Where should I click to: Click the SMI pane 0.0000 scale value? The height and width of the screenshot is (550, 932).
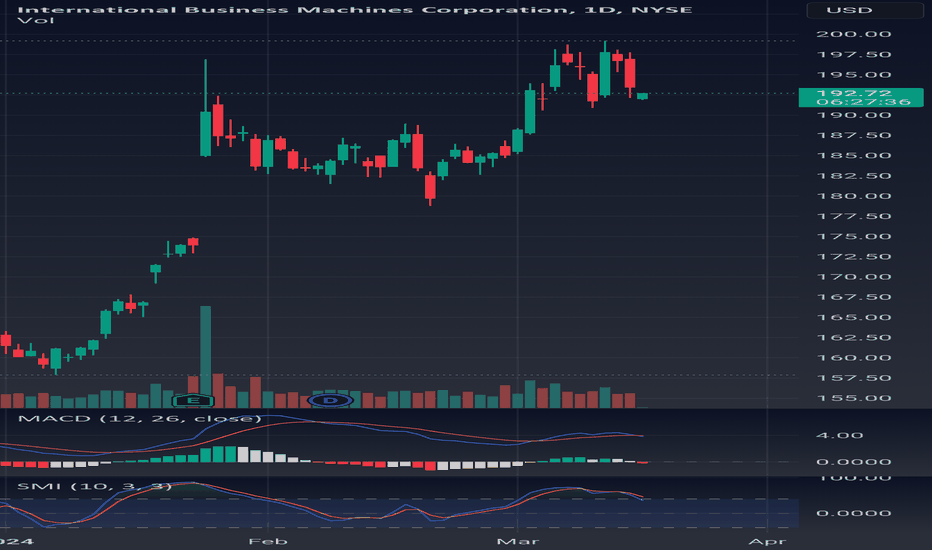click(854, 513)
